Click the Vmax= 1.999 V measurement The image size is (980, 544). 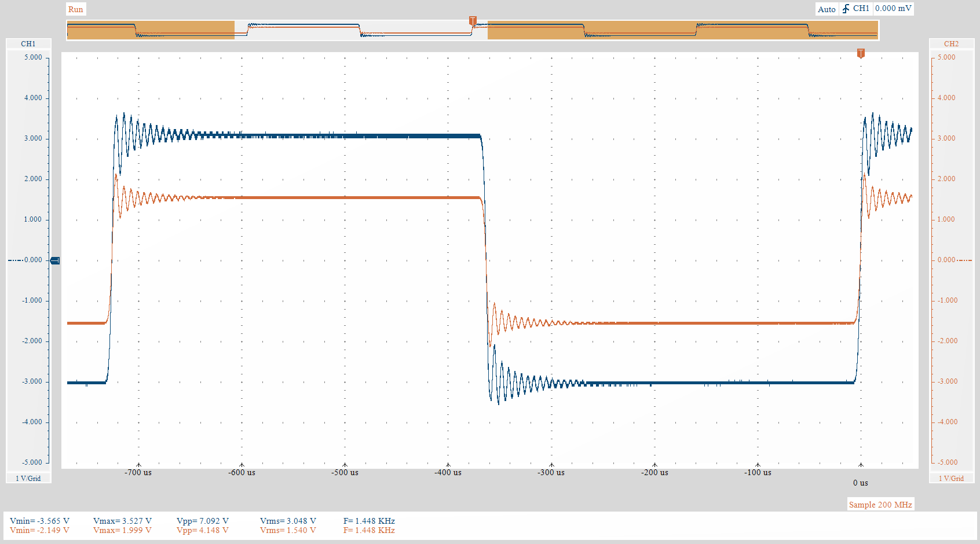122,530
